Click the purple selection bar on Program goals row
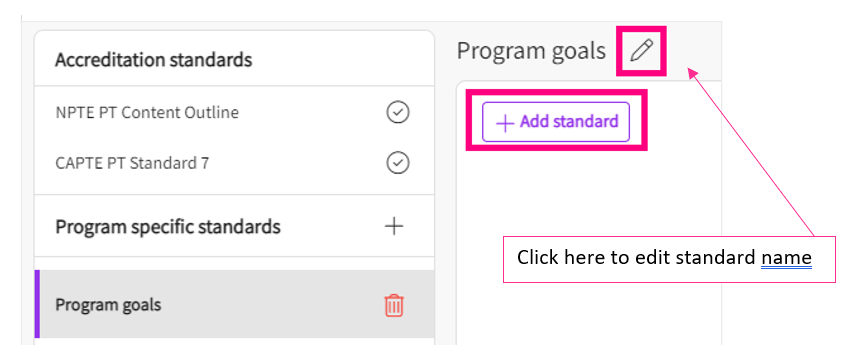The height and width of the screenshot is (360, 862). pos(37,304)
